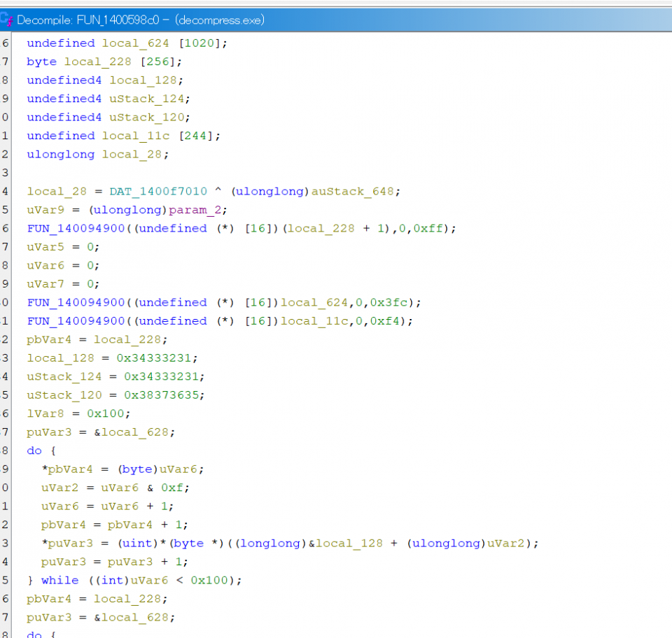Click uVar5 in 'uVar5 = 0' line

click(x=45, y=247)
